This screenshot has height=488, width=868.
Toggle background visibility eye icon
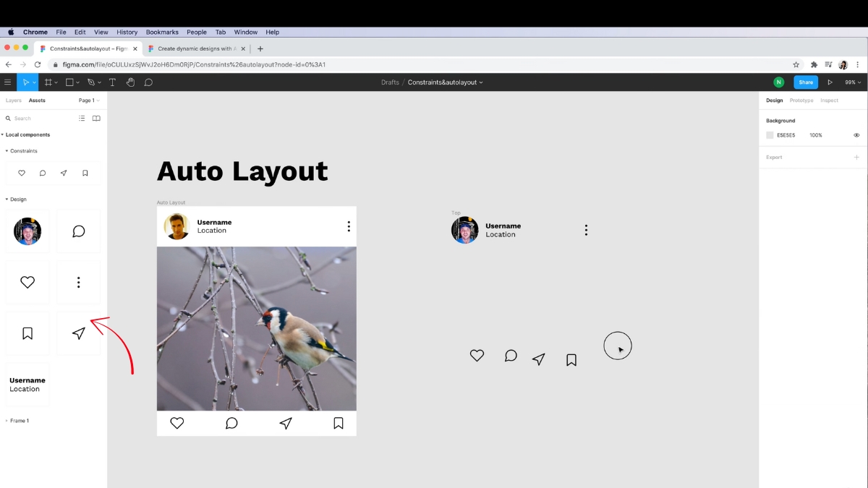pos(856,135)
